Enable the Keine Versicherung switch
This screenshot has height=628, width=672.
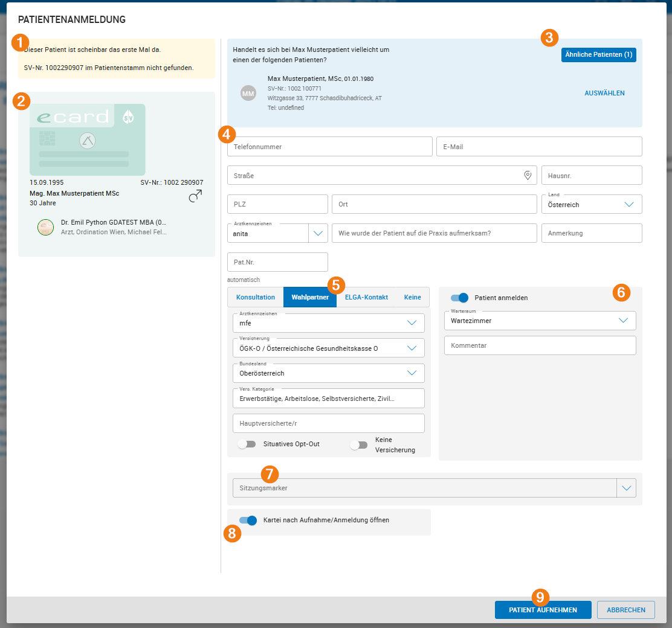click(358, 445)
